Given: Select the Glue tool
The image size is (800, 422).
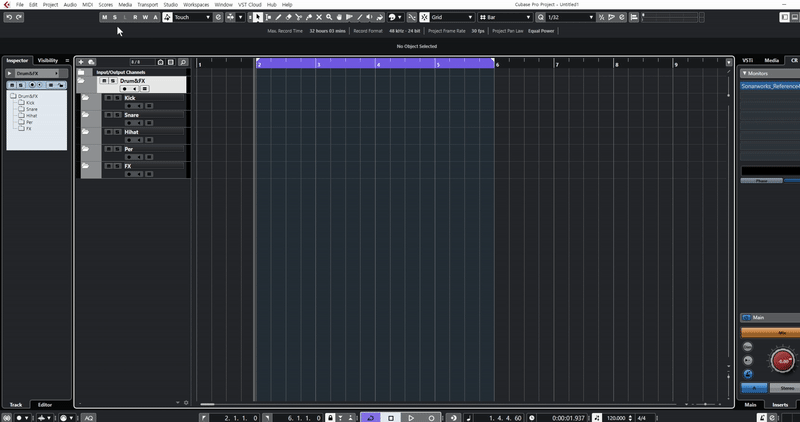Looking at the screenshot, I should coord(309,17).
